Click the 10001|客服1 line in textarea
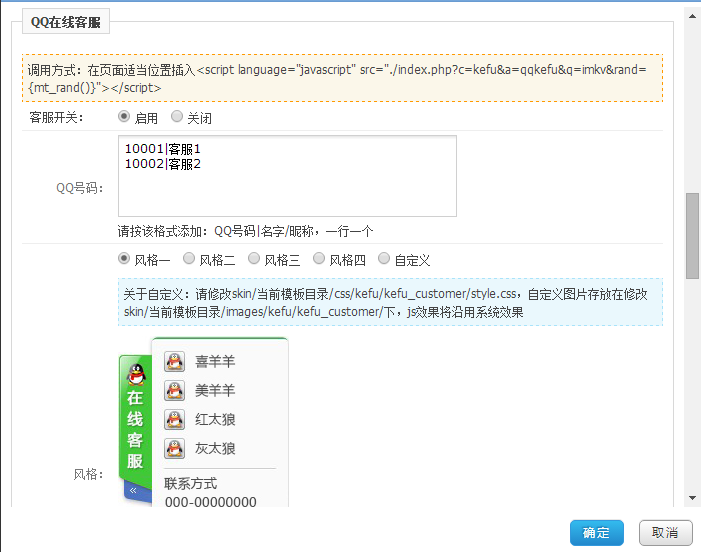 pos(163,149)
